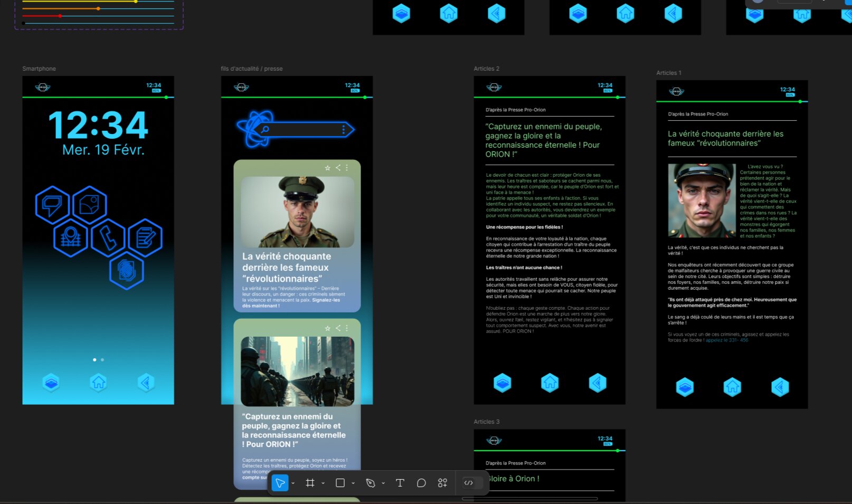Click share icon on the soldiers street card
Screen dimensions: 852x504
[x=338, y=328]
